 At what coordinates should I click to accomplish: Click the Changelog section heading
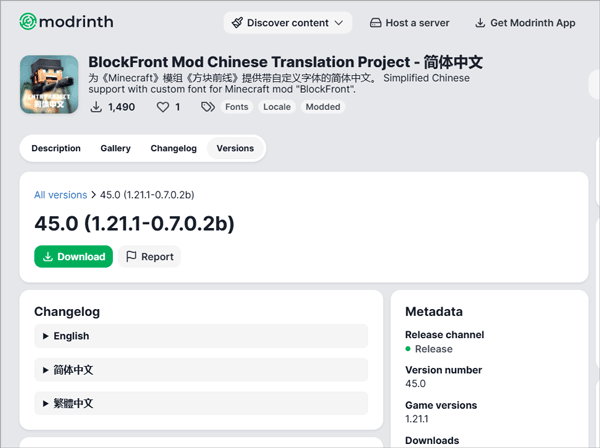click(67, 311)
